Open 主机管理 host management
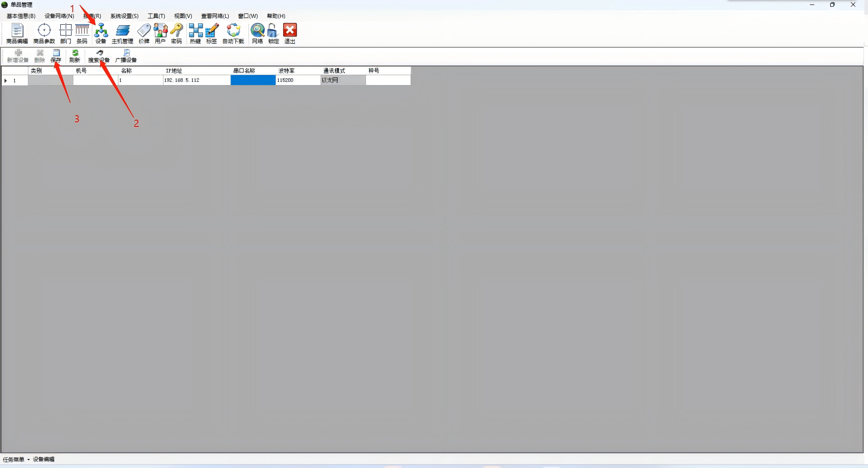Screen dimensions: 868x468 [122, 34]
